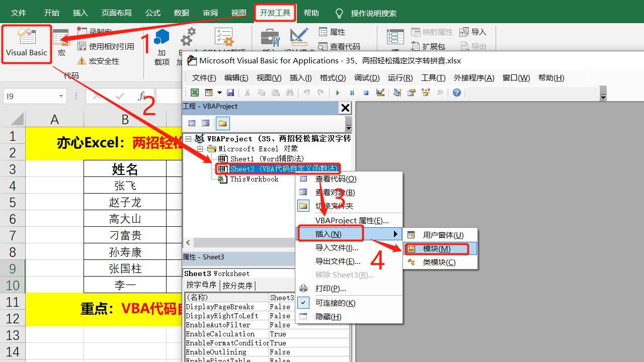Switch to the 视图 ribbon tab

click(x=238, y=13)
